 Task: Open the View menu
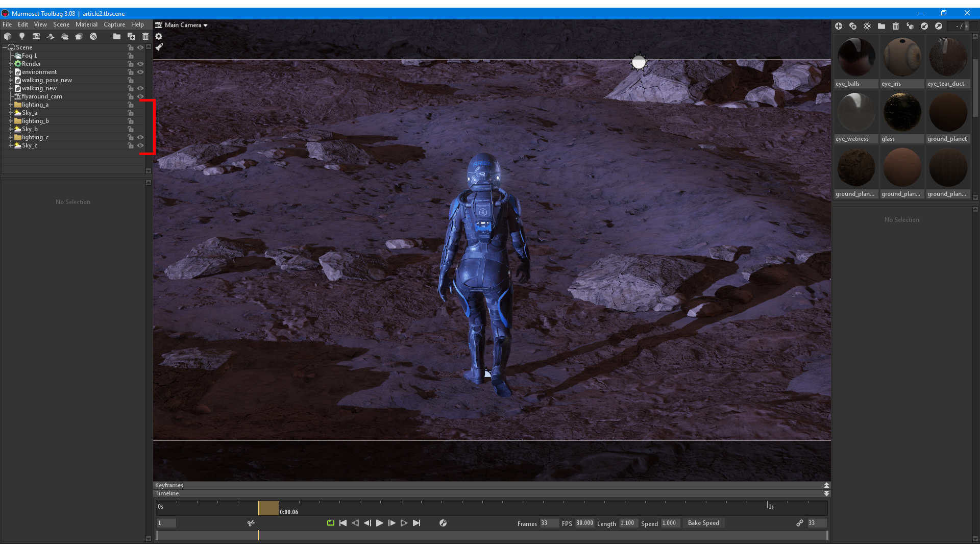pyautogui.click(x=40, y=24)
